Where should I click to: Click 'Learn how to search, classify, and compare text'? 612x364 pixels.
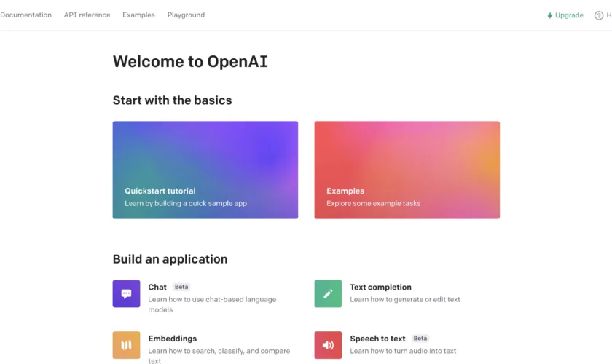pyautogui.click(x=219, y=356)
